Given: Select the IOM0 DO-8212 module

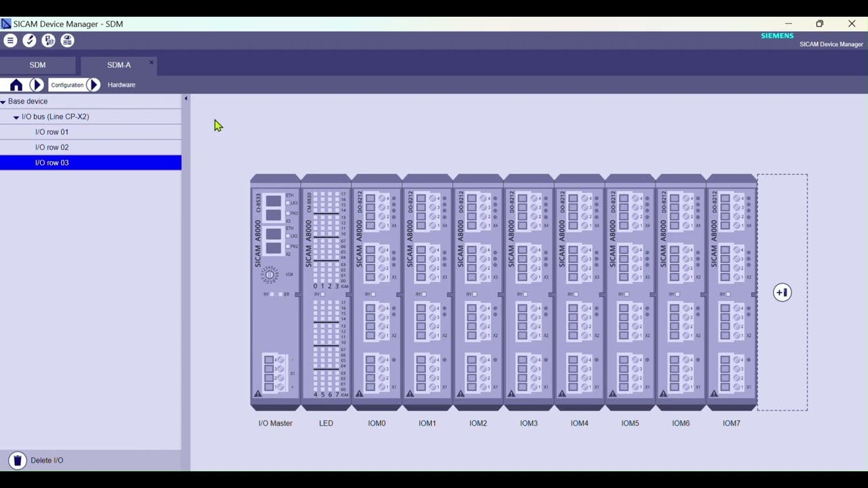Looking at the screenshot, I should [x=376, y=292].
